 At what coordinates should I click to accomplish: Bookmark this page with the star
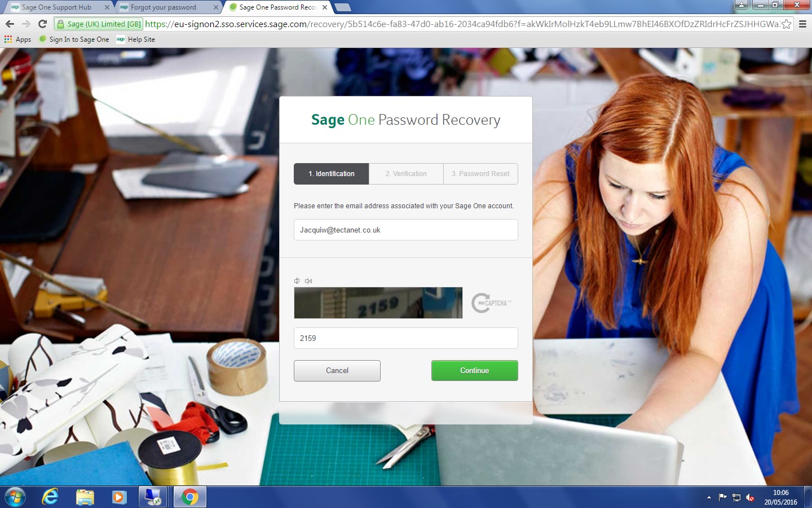pyautogui.click(x=786, y=24)
